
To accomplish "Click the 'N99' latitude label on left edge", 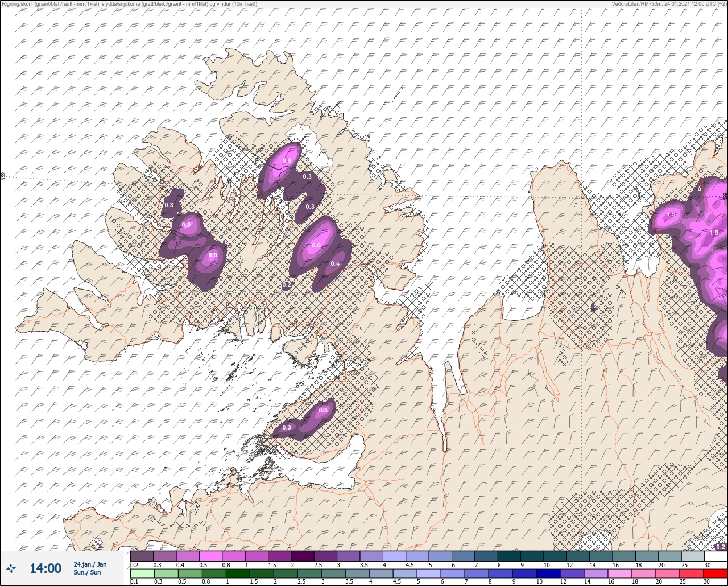I will click(x=3, y=177).
